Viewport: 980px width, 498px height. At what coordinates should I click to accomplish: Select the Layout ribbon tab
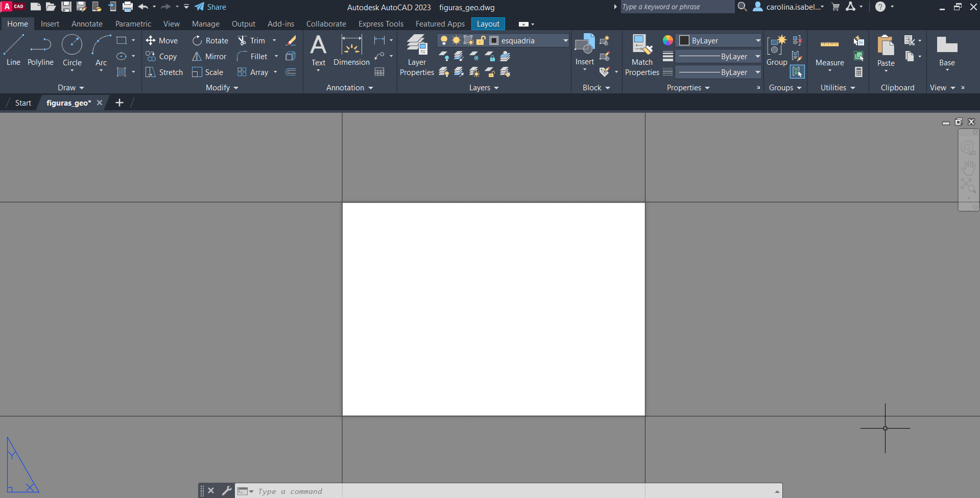[488, 24]
